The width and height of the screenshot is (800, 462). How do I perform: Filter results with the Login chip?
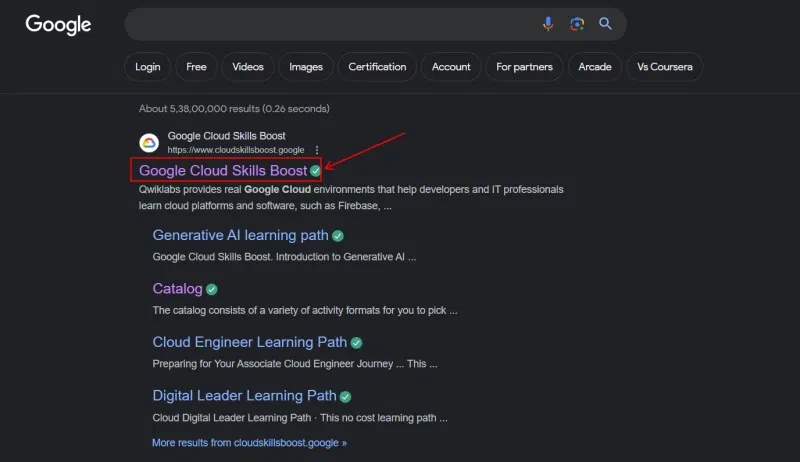pos(147,67)
